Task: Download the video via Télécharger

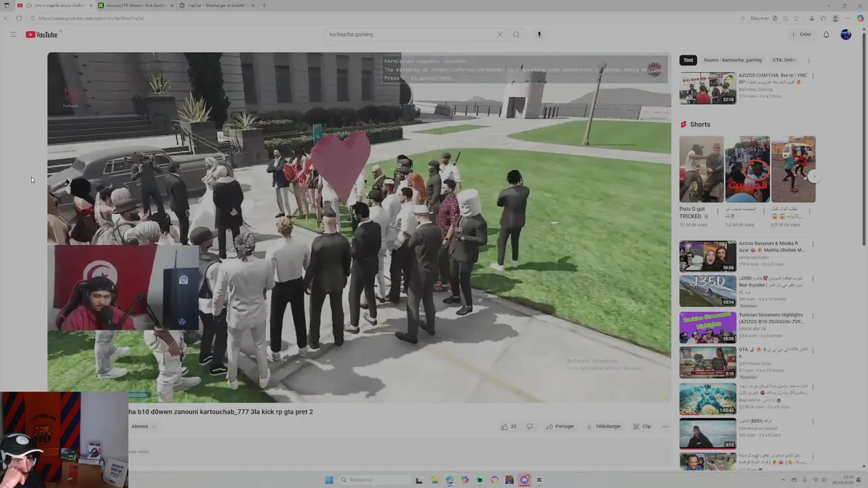Action: 604,426
